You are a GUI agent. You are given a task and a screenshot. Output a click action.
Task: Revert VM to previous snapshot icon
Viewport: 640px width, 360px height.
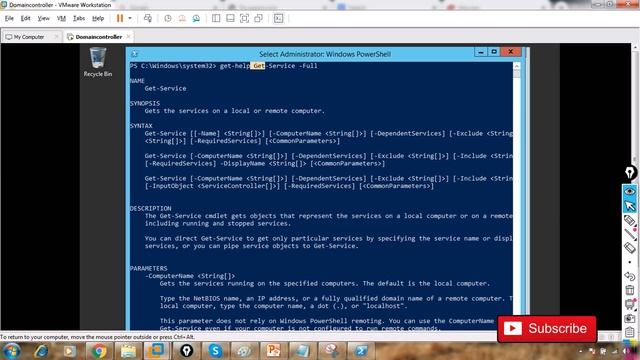[182, 18]
